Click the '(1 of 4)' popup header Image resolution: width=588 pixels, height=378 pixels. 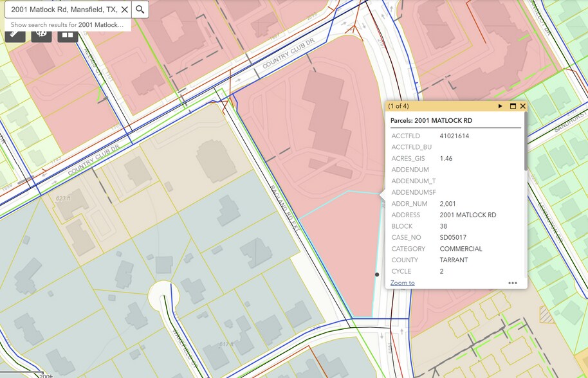399,106
